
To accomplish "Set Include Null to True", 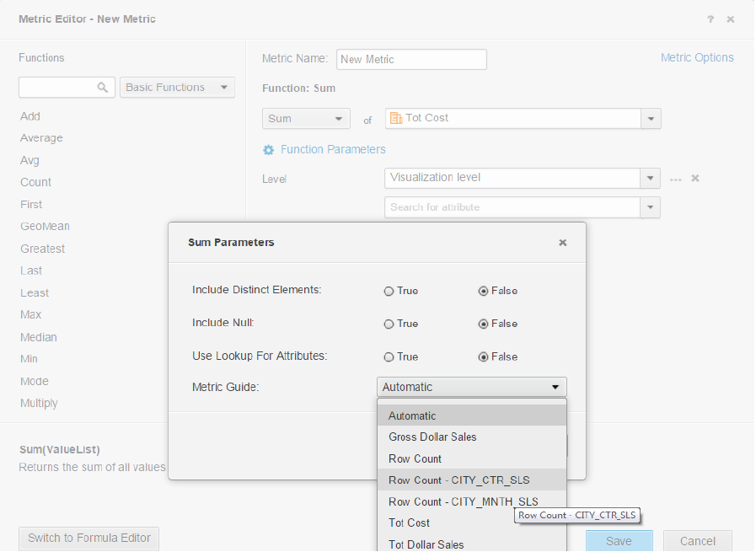I will point(389,324).
